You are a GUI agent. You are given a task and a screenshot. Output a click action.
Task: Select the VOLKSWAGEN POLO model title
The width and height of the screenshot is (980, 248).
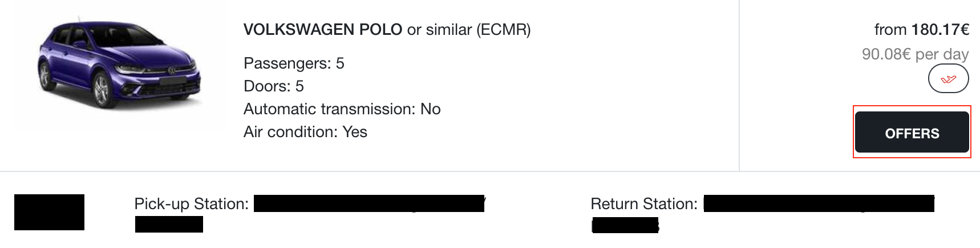323,30
